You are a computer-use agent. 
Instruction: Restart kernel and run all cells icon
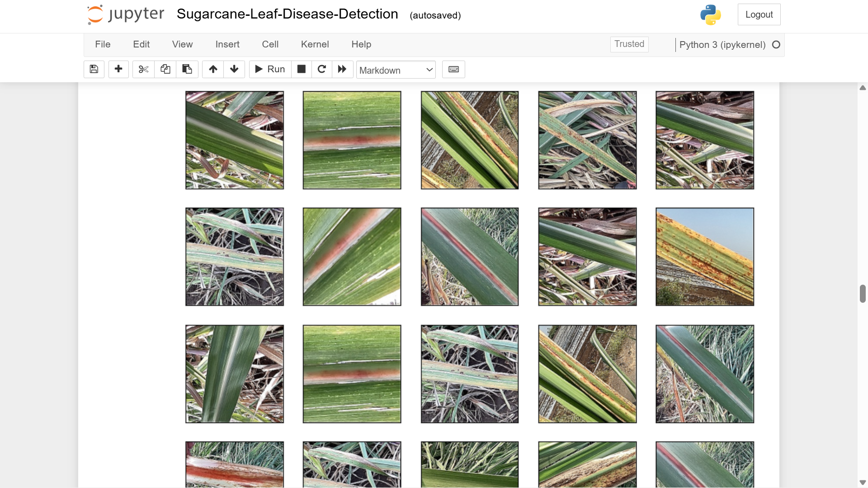coord(342,69)
